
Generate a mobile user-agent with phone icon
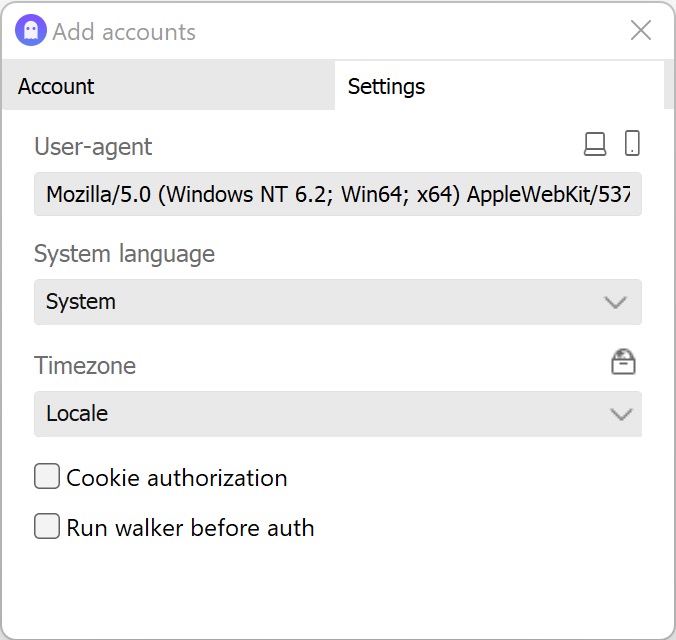coord(632,144)
